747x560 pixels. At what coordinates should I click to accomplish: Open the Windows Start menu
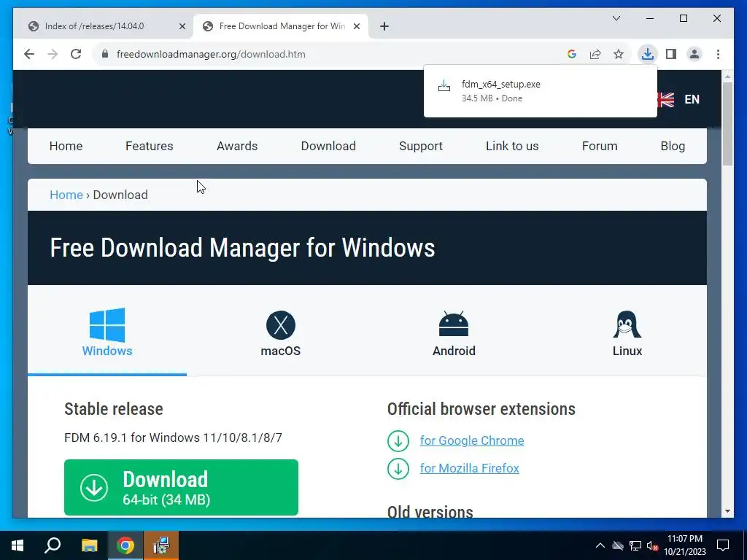(x=18, y=545)
